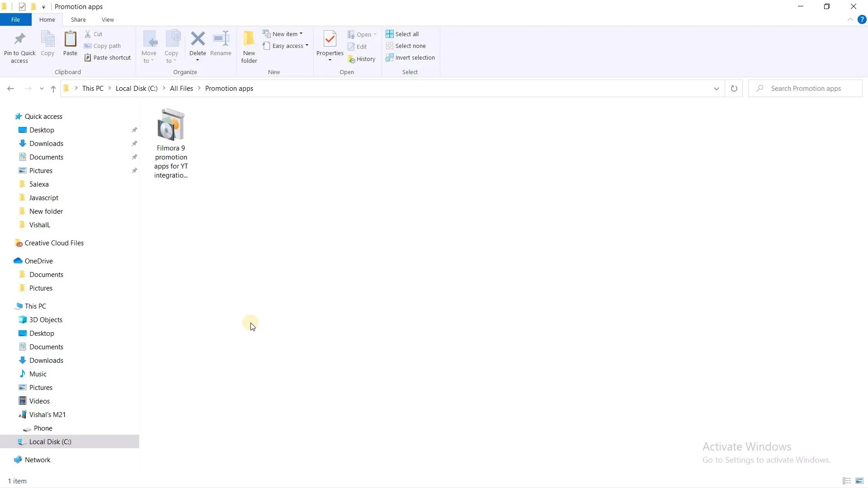Toggle the ribbon collapse chevron
Viewport: 868px width, 488px height.
[x=850, y=20]
